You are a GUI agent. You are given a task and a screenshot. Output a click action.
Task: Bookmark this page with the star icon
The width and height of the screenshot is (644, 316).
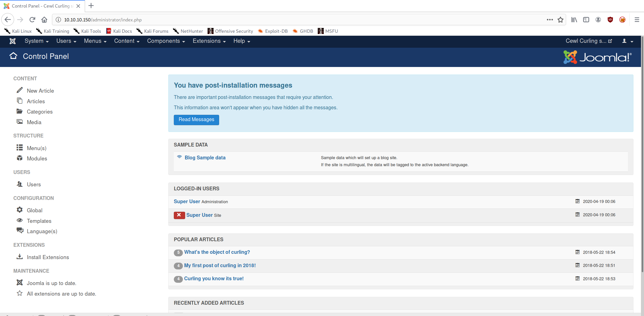pyautogui.click(x=560, y=20)
